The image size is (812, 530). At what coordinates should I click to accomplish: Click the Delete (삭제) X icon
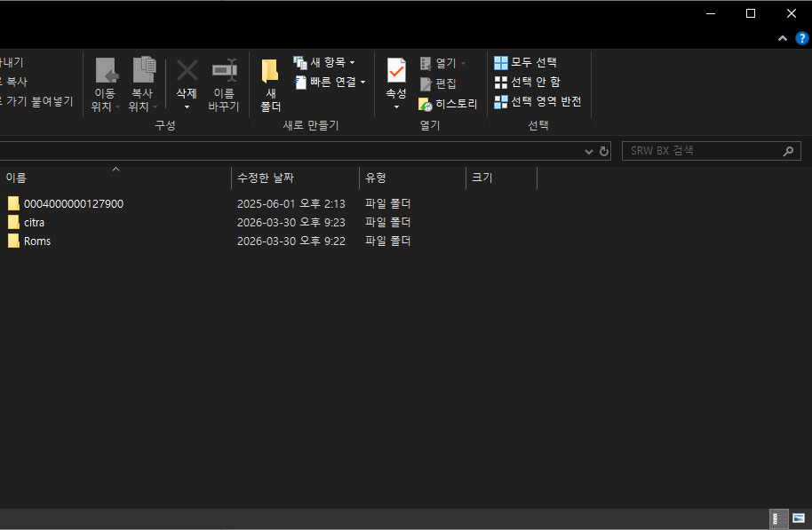point(187,71)
